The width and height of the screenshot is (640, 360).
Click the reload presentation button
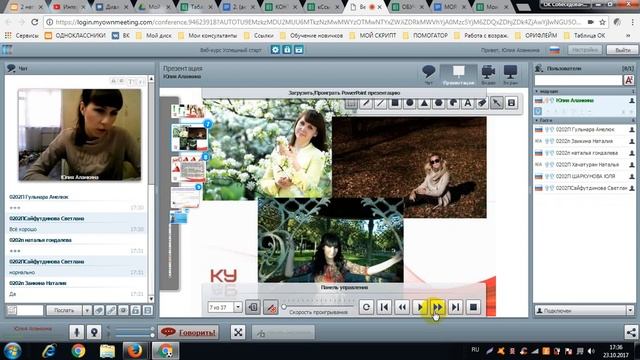[x=366, y=307]
